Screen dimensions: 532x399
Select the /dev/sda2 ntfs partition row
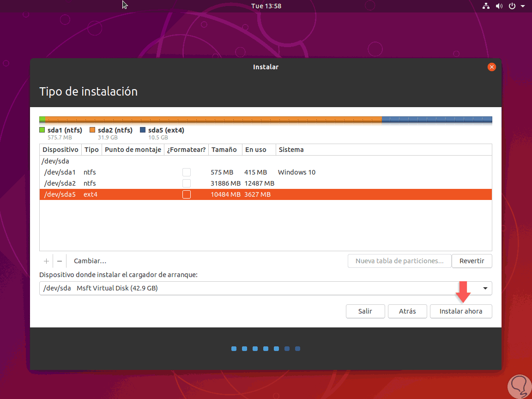click(x=266, y=183)
